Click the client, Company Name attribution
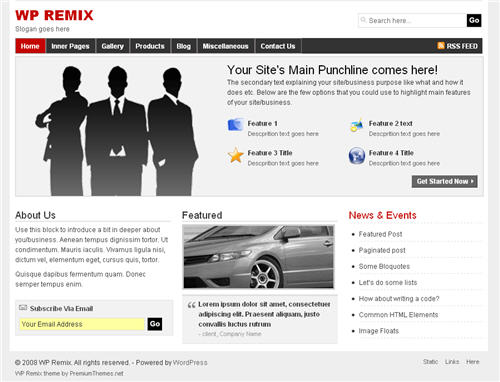 pos(230,334)
